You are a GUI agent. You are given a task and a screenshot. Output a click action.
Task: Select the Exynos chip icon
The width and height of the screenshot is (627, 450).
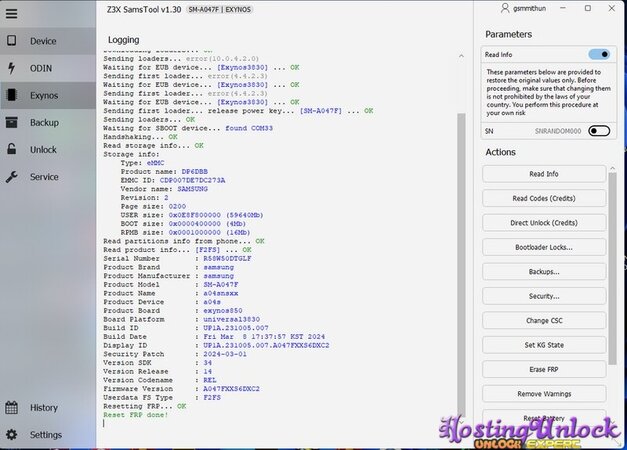pyautogui.click(x=11, y=95)
